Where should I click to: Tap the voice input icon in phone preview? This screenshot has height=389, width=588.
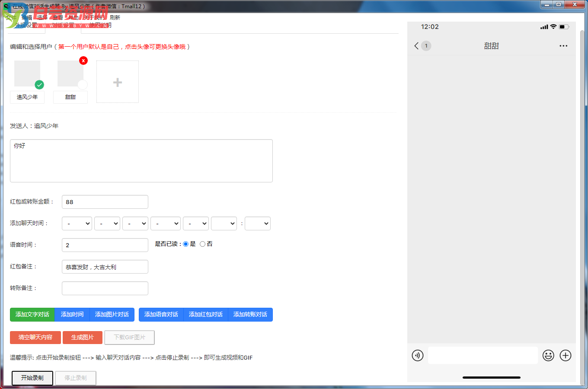418,356
